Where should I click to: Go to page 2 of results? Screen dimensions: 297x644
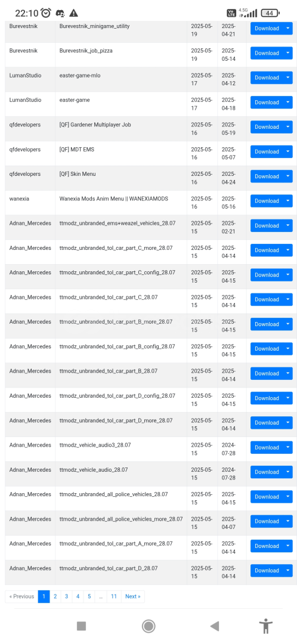(55, 596)
